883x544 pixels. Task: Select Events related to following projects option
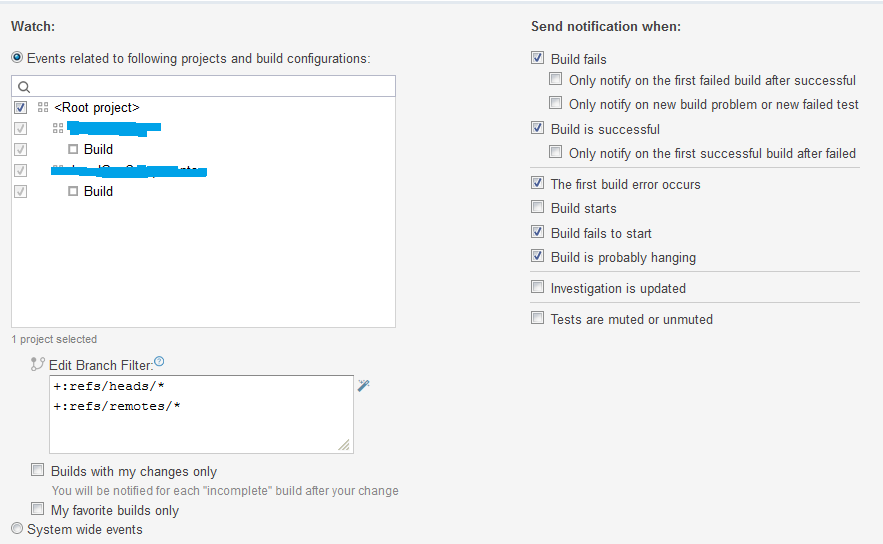pyautogui.click(x=17, y=58)
